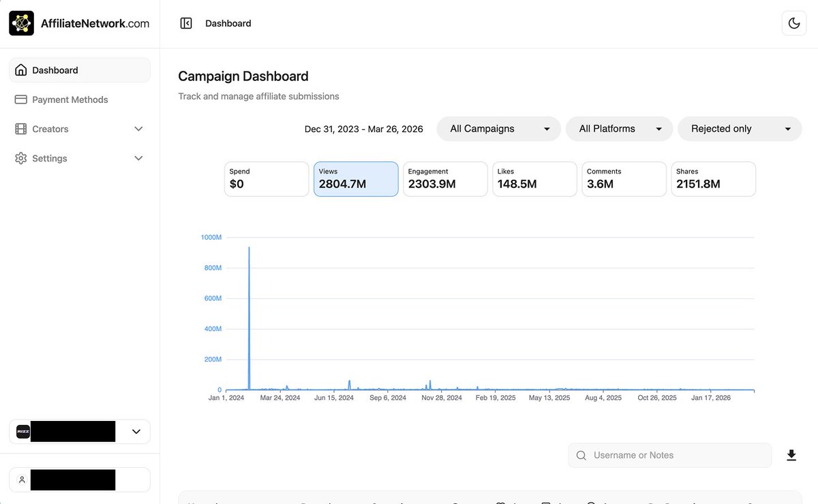Screen dimensions: 818x504
Task: Open the Rejected only status dropdown
Action: point(740,129)
